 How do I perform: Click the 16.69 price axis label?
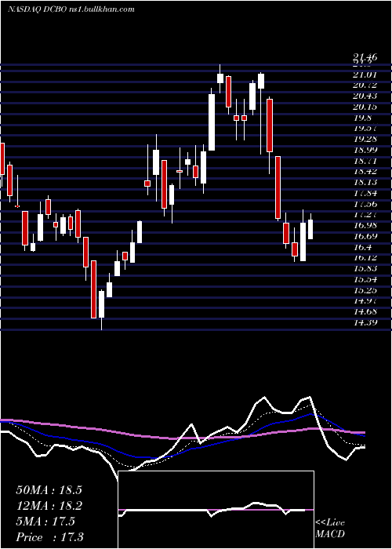click(x=365, y=236)
